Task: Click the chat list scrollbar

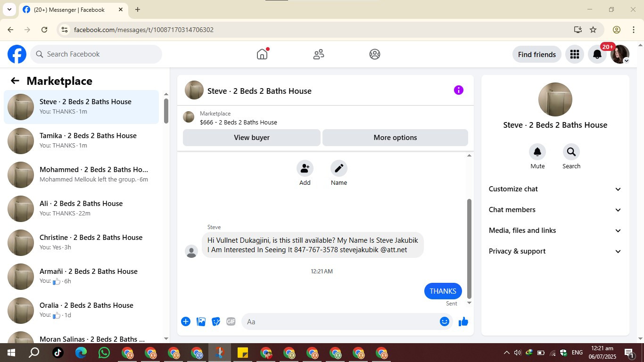Action: [166, 111]
